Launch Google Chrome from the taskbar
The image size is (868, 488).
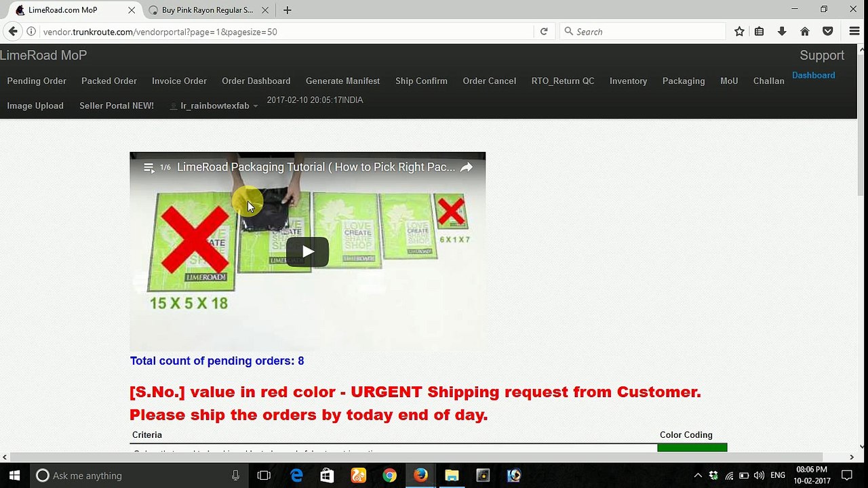click(x=389, y=475)
